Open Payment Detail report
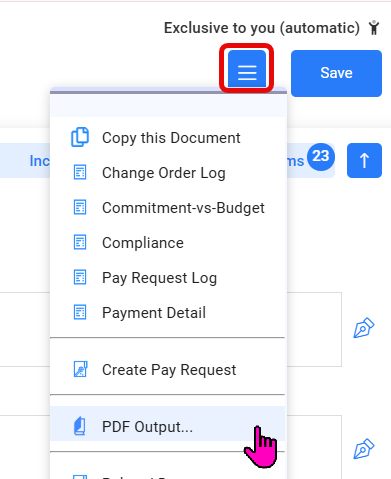The image size is (391, 479). (168, 313)
